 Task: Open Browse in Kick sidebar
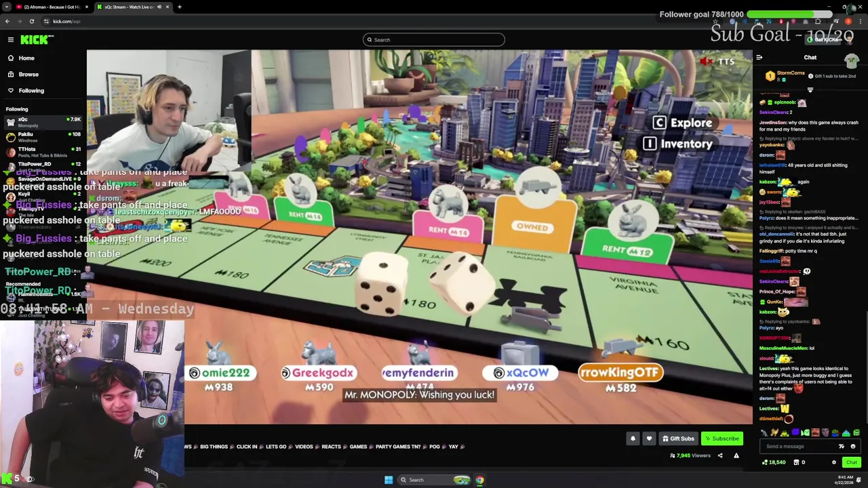28,75
